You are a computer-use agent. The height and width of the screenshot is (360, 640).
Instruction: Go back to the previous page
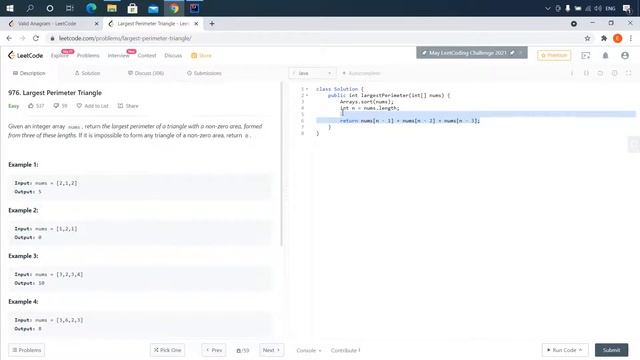(9, 38)
